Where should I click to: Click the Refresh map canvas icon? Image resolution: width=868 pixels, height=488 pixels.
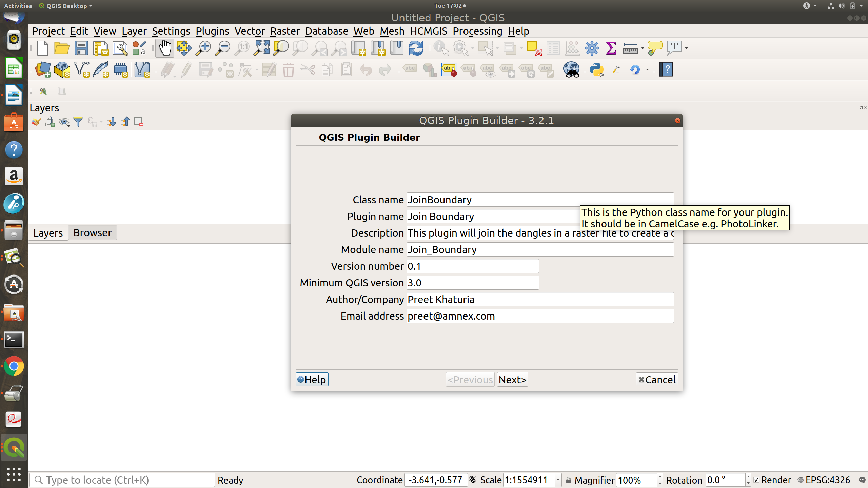coord(416,48)
